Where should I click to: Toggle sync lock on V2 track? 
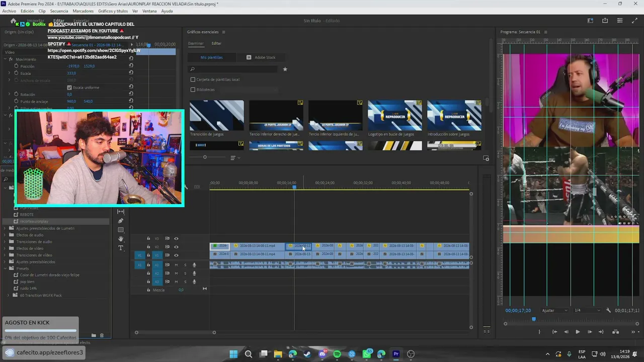(x=167, y=247)
